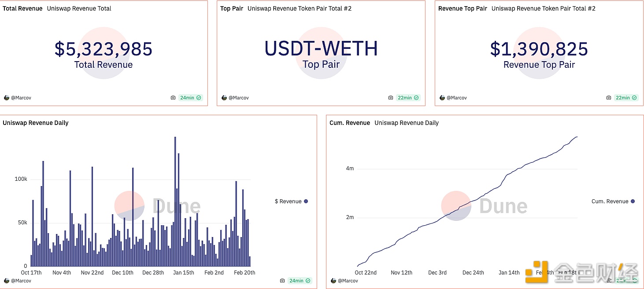
Task: Click the bold Cum. Revenue panel title
Action: [x=350, y=123]
